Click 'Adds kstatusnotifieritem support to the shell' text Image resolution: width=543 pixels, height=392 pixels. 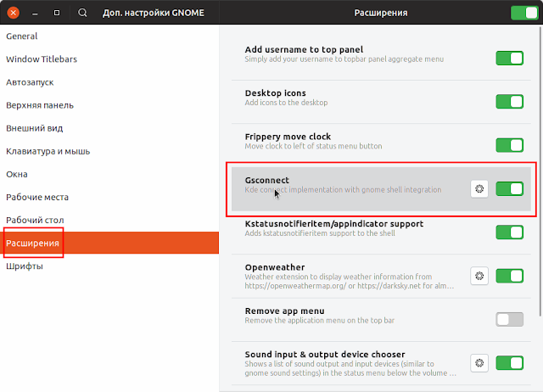pyautogui.click(x=320, y=233)
